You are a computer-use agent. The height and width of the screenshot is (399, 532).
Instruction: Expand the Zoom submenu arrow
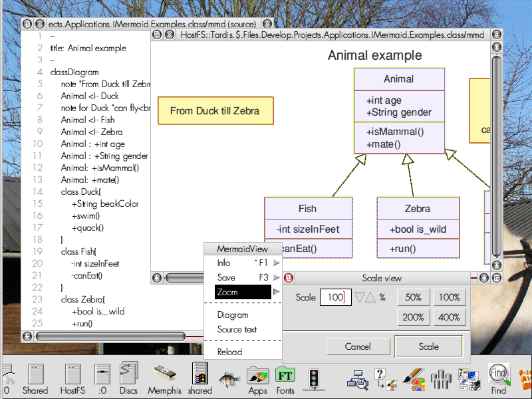pyautogui.click(x=277, y=292)
